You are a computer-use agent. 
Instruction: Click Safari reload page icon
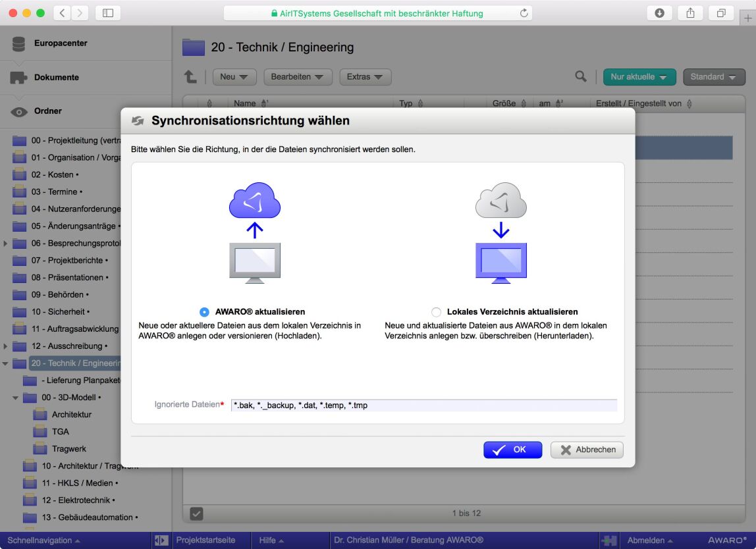[x=524, y=13]
